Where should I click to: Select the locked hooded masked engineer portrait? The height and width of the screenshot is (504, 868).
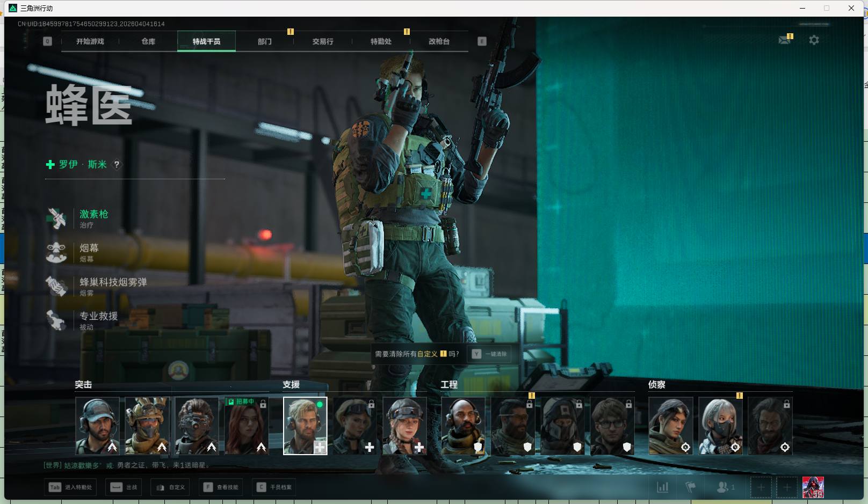click(x=562, y=426)
